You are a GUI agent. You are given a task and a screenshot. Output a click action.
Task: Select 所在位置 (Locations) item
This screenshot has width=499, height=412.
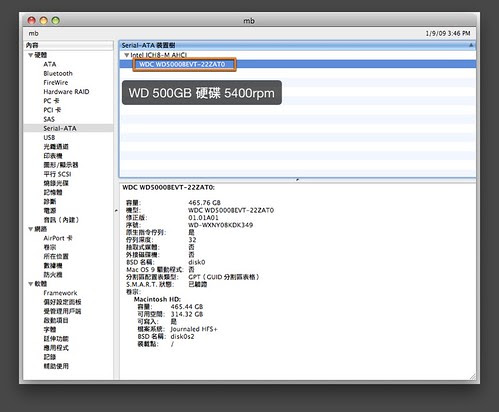(x=56, y=256)
